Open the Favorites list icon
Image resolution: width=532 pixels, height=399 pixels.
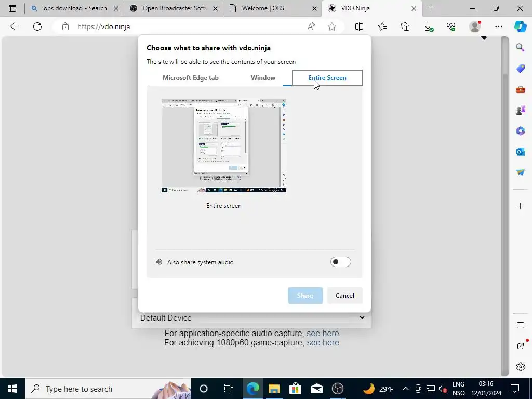click(x=382, y=26)
